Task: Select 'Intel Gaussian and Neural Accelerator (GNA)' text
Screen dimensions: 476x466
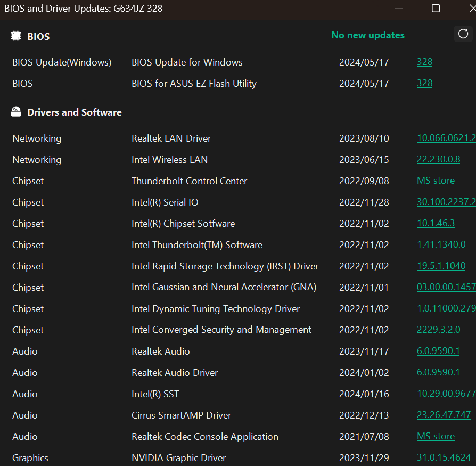Action: point(224,287)
